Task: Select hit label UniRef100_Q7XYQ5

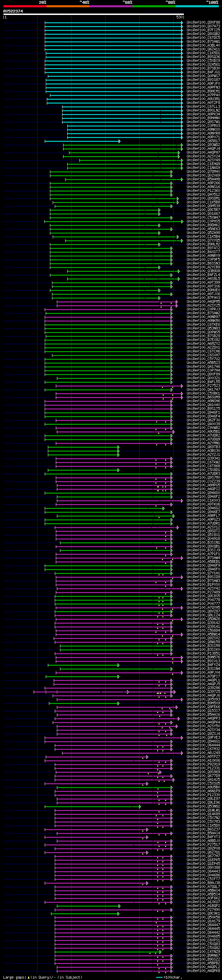Action: [203, 241]
